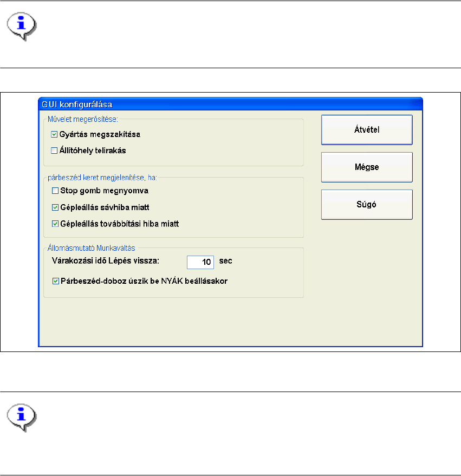Disable Párbeszéd-doboz úszik be NYÁK beállásakor
The image size is (461, 476).
click(56, 281)
